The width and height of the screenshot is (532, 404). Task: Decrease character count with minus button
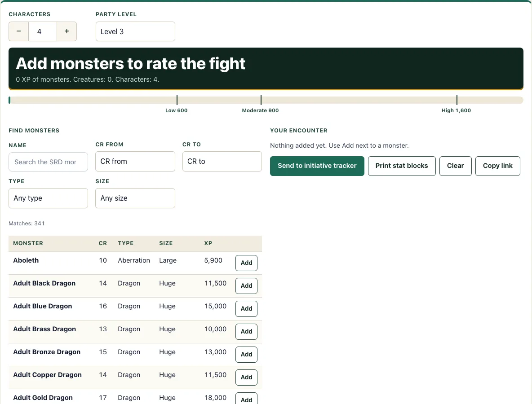click(19, 31)
